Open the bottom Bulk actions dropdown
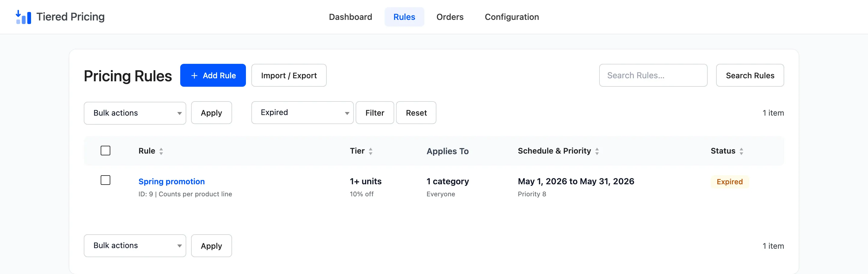 [x=135, y=246]
